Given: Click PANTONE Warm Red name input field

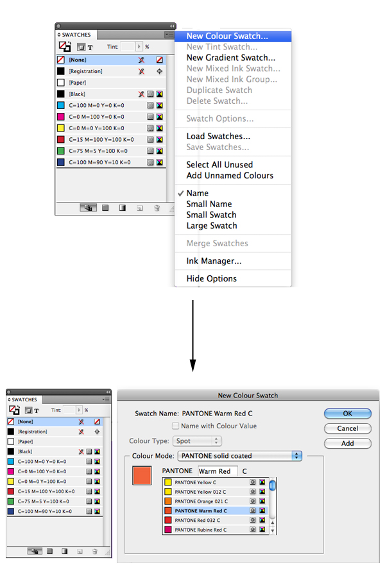Looking at the screenshot, I should pyautogui.click(x=218, y=471).
